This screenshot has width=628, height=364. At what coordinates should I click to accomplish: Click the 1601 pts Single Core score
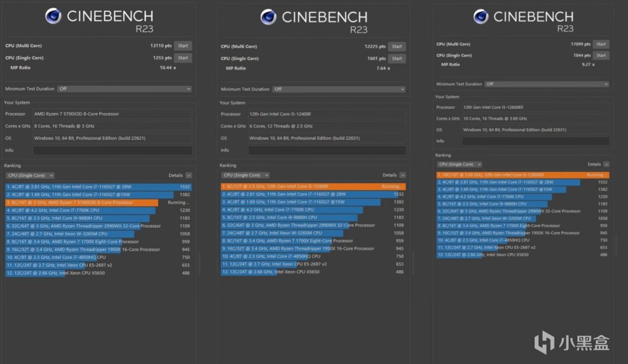(x=377, y=58)
